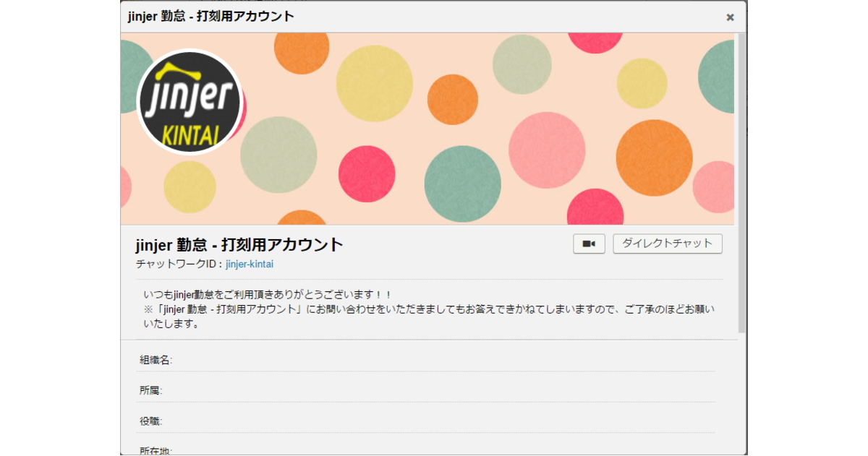Start a video call with the camera icon
868x456 pixels.
click(589, 244)
